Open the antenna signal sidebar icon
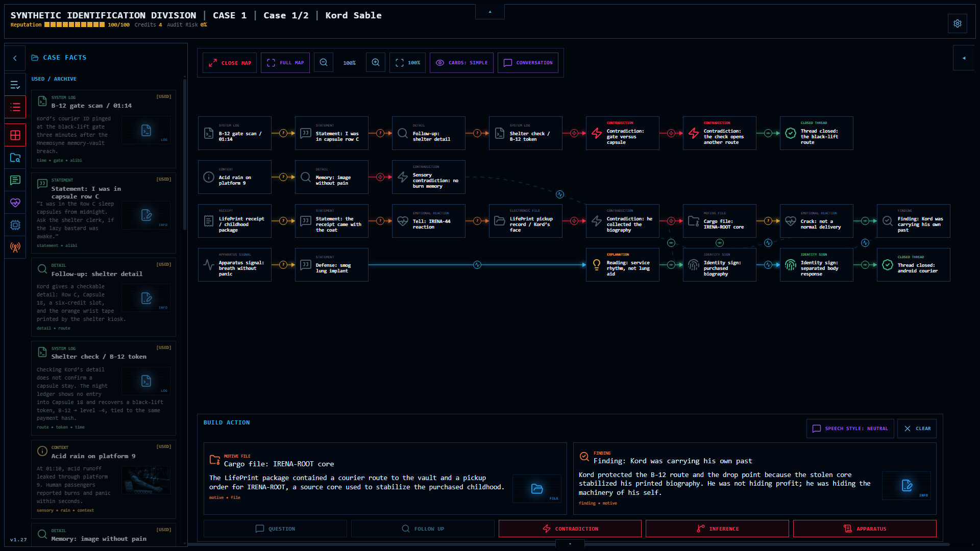 (15, 247)
